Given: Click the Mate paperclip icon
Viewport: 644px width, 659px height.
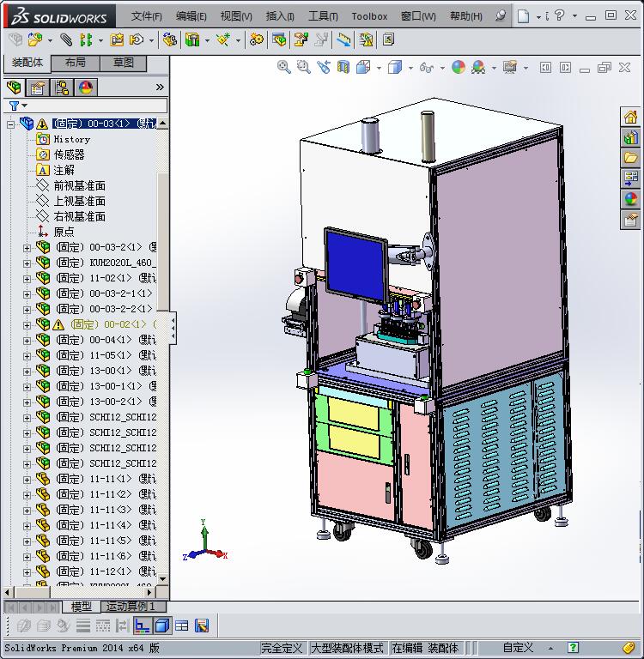Looking at the screenshot, I should 65,40.
